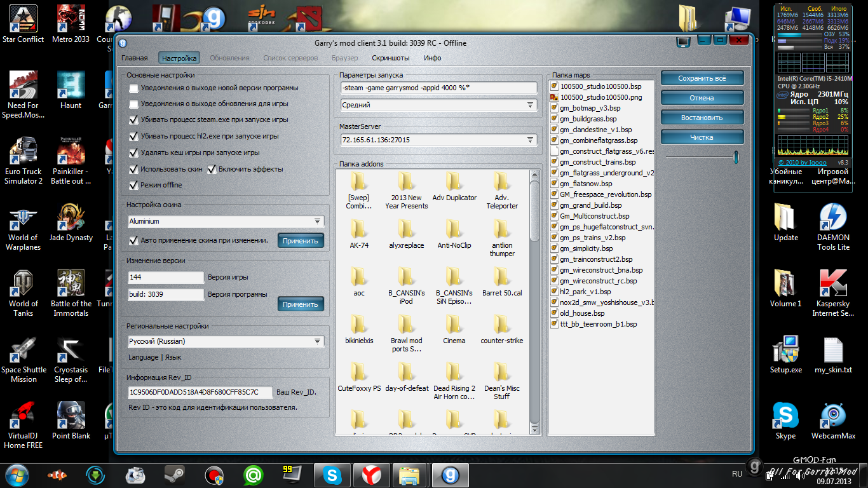
Task: Click the Отмена button
Action: (x=702, y=98)
